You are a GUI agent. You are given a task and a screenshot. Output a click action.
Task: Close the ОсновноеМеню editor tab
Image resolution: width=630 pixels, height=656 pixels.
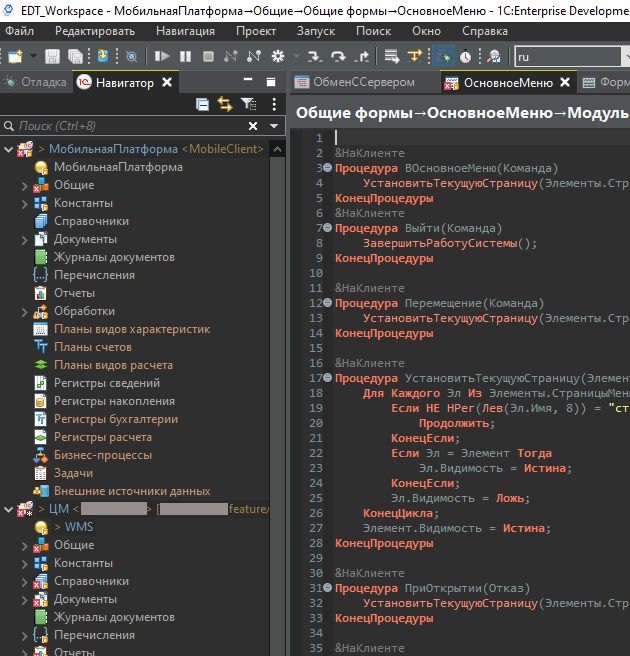[x=565, y=83]
